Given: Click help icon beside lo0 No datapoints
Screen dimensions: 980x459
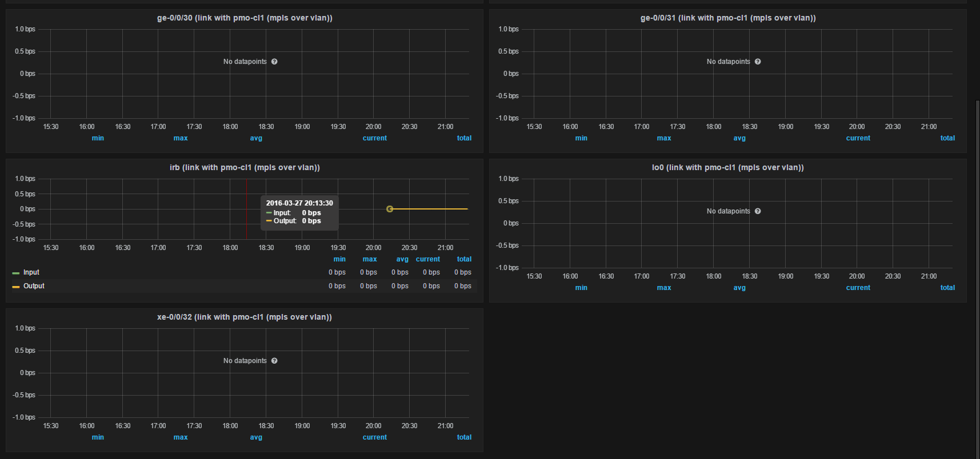Looking at the screenshot, I should pyautogui.click(x=758, y=211).
